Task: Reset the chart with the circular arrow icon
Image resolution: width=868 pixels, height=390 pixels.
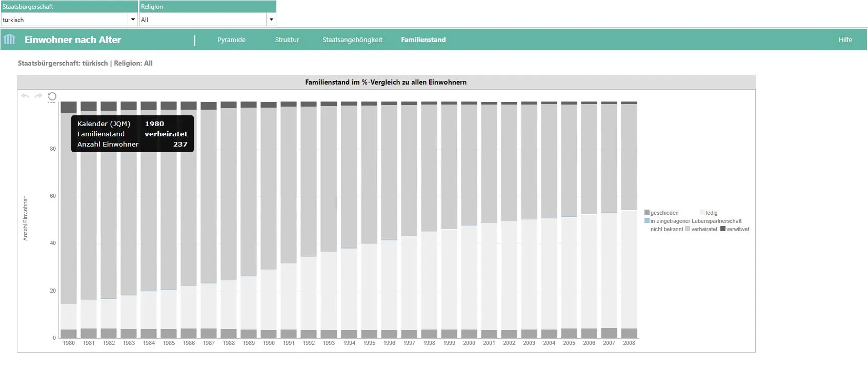Action: [x=52, y=96]
